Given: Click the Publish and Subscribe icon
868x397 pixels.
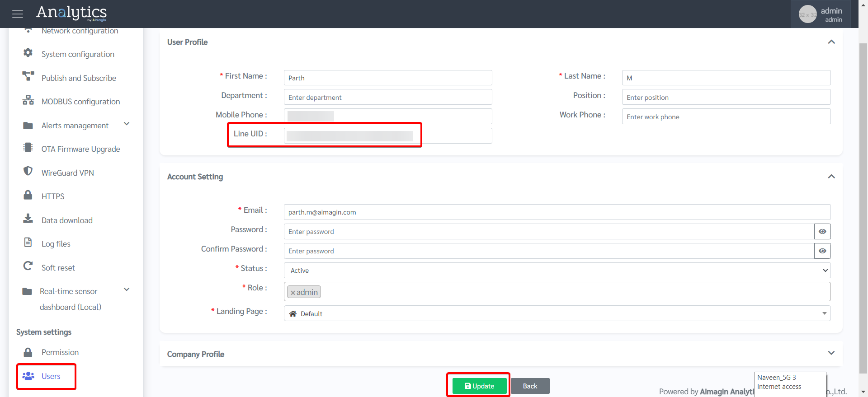Looking at the screenshot, I should click(x=28, y=76).
